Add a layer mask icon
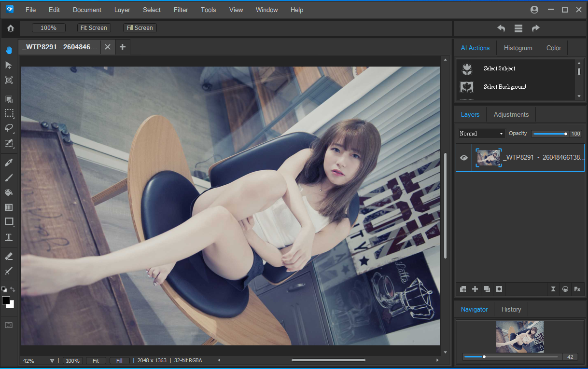Viewport: 588px width, 369px height. [x=499, y=289]
